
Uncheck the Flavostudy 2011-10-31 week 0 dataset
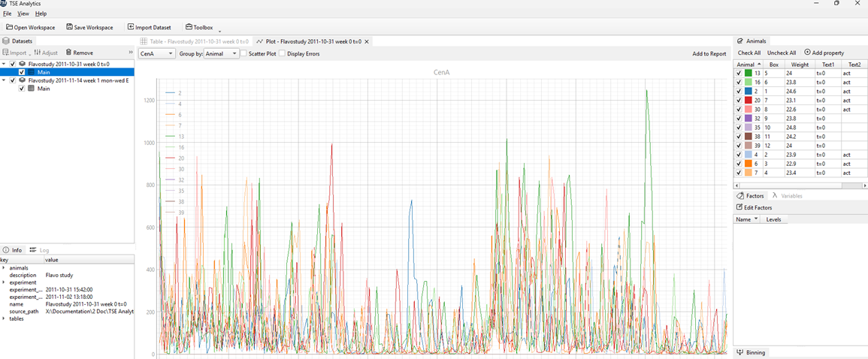click(x=13, y=64)
